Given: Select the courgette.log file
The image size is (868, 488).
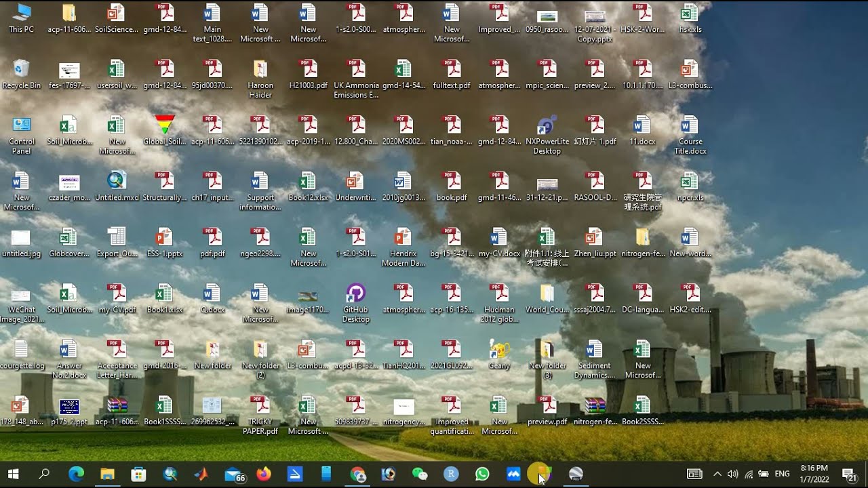Looking at the screenshot, I should (x=21, y=354).
